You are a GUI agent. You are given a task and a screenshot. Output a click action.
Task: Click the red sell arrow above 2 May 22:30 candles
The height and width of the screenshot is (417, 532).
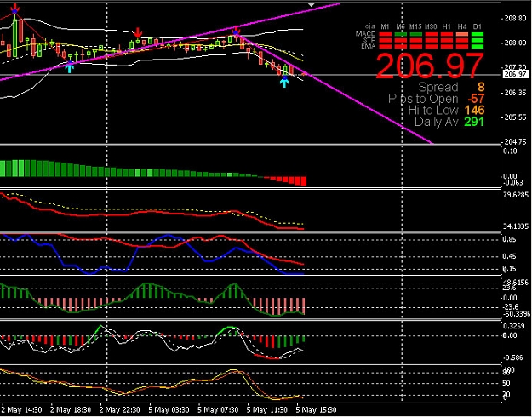click(137, 33)
